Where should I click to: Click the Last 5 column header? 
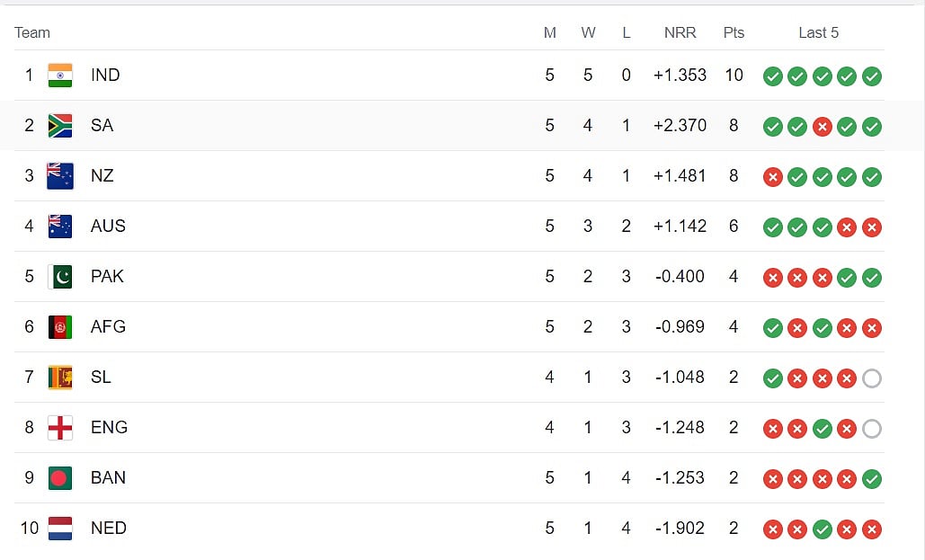(x=818, y=32)
